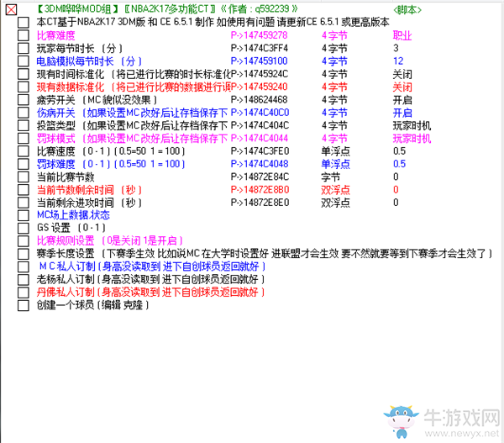The image size is (504, 443).
Task: Enable the 丹佛私人订制 checkbox
Action: tap(24, 293)
